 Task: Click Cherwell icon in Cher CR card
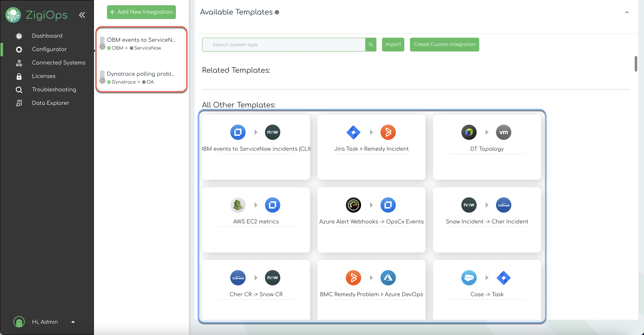click(238, 278)
